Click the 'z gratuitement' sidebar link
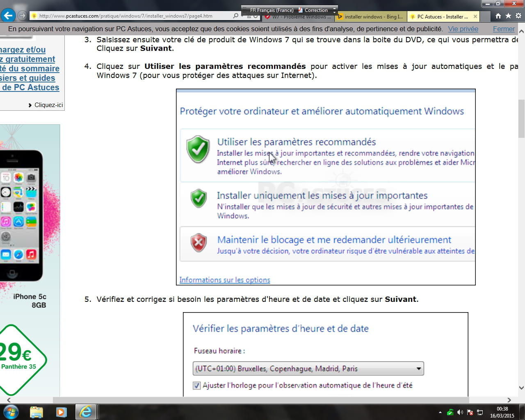 (x=27, y=59)
